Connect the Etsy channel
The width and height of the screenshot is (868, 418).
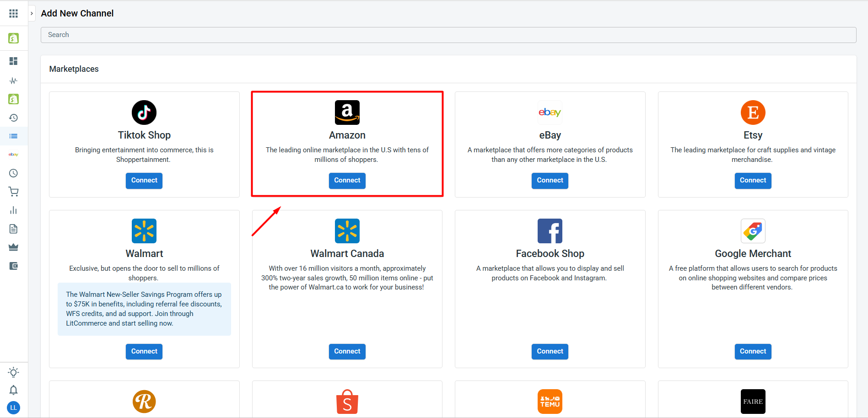coord(753,181)
